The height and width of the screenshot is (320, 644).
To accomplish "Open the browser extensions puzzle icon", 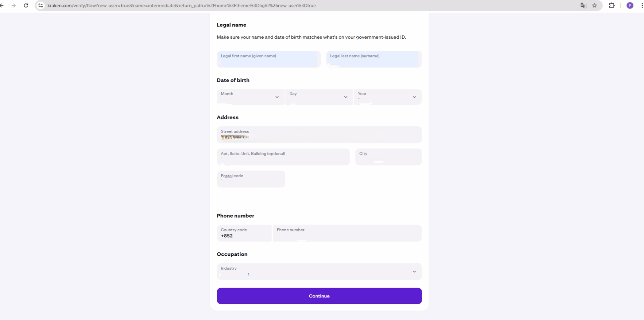I will click(x=612, y=5).
